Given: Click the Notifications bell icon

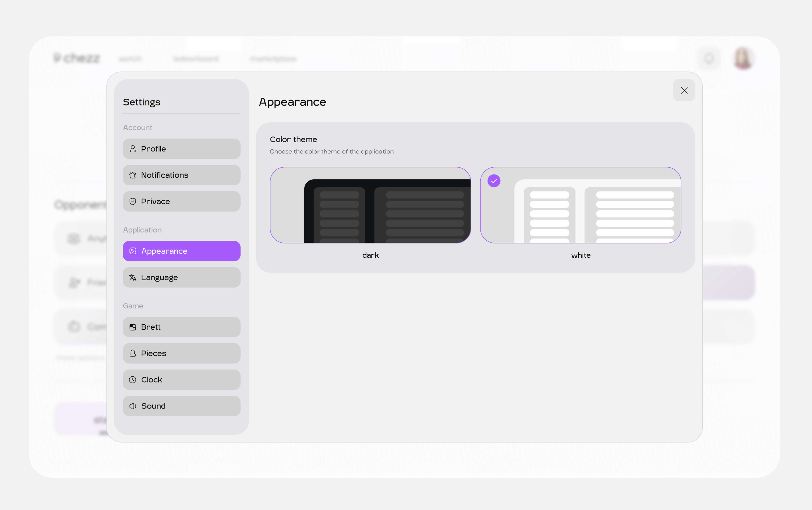Looking at the screenshot, I should tap(132, 175).
